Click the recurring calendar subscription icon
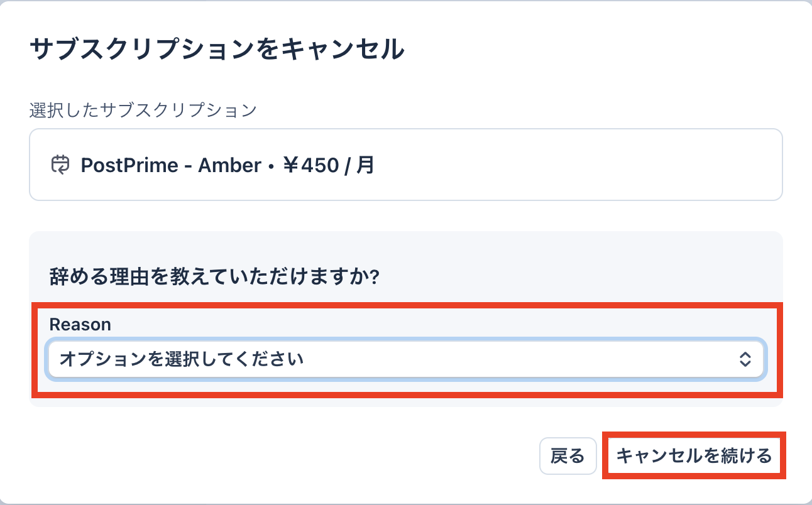Screen dimensions: 812x505 tap(60, 165)
